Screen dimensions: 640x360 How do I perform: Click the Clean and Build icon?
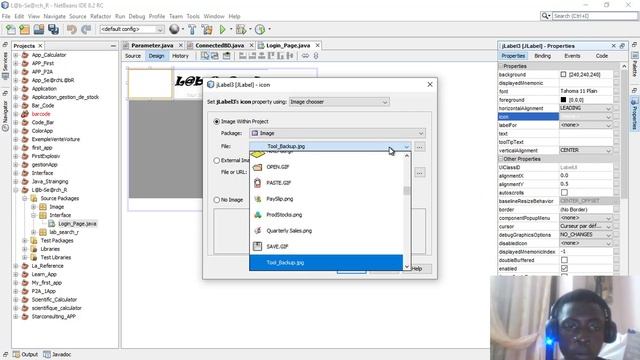pyautogui.click(x=207, y=29)
